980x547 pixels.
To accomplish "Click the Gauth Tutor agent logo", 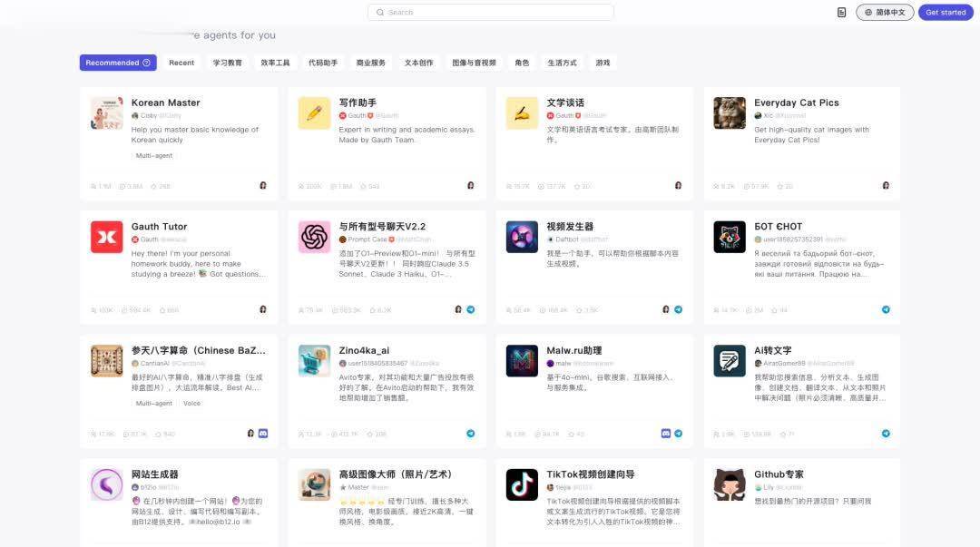I will (x=106, y=237).
